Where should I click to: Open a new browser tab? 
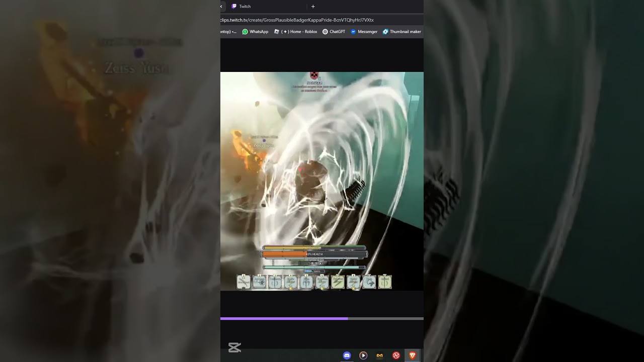pyautogui.click(x=313, y=7)
